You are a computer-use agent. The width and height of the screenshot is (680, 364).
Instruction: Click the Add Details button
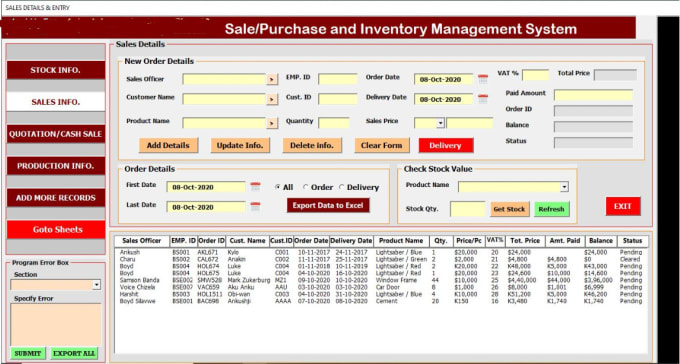click(168, 145)
